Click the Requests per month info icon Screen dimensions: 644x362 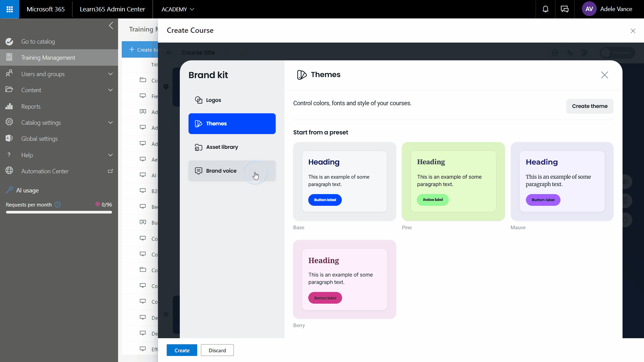pos(58,204)
